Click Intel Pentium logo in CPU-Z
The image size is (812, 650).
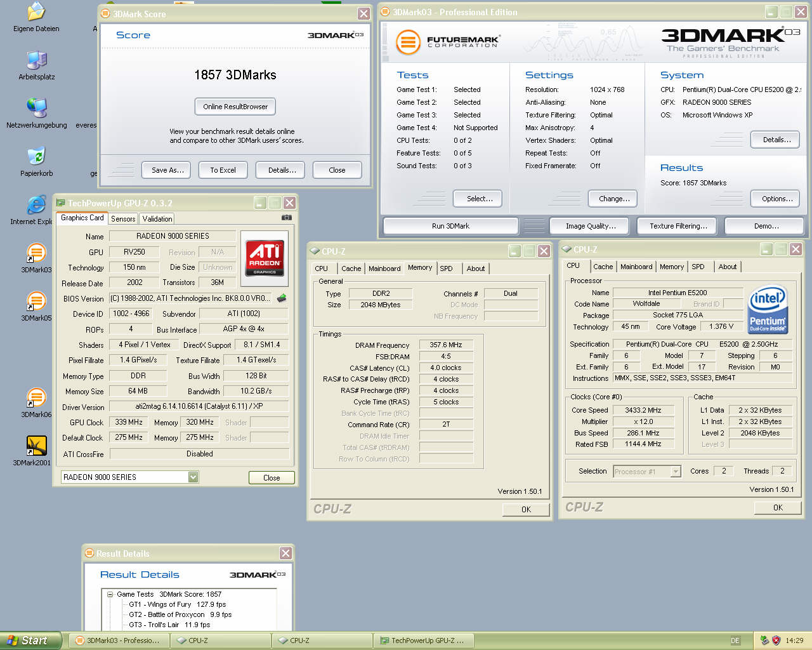tap(768, 310)
